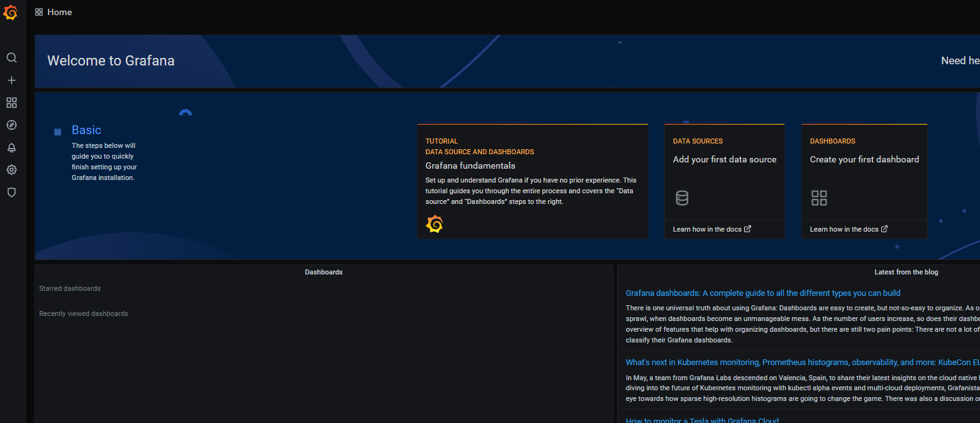Click the DASHBOARDS orange label in card
The height and width of the screenshot is (423, 980).
pos(832,141)
